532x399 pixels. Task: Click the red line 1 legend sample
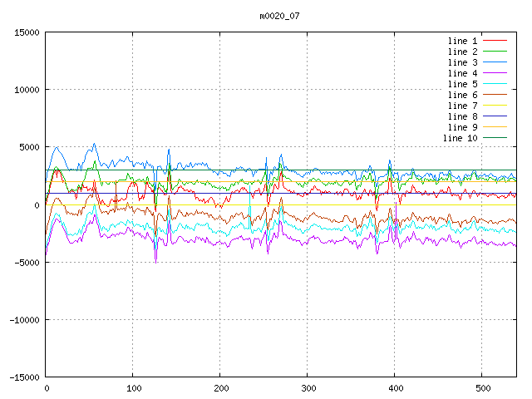pyautogui.click(x=495, y=41)
